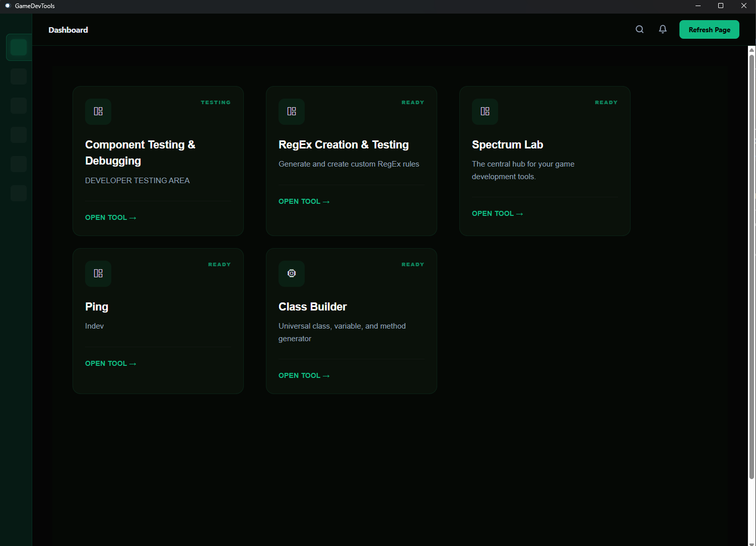Select the RegEx Creation & Testing title
The height and width of the screenshot is (546, 756).
tap(343, 145)
